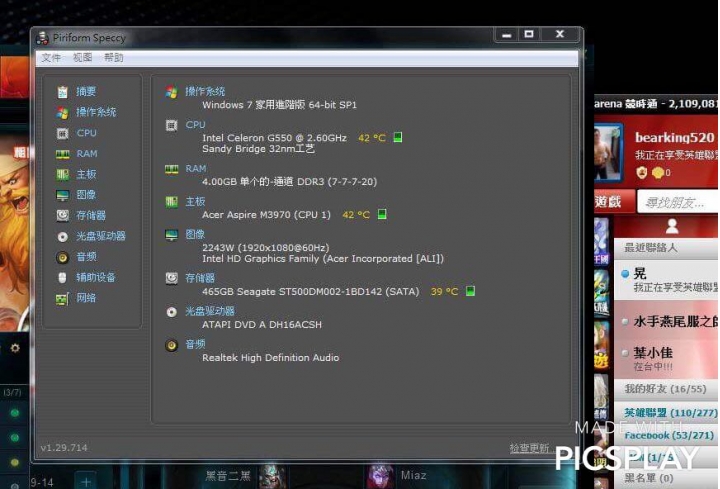Click the green temperature indicator next to Acer Aspire M3970
The height and width of the screenshot is (489, 720).
(382, 214)
